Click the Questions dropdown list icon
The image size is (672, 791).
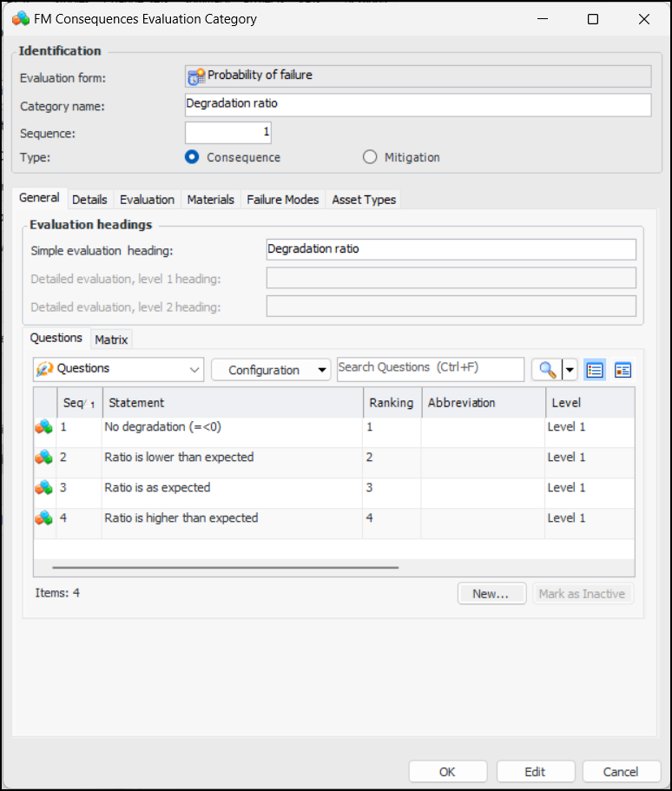[44, 369]
